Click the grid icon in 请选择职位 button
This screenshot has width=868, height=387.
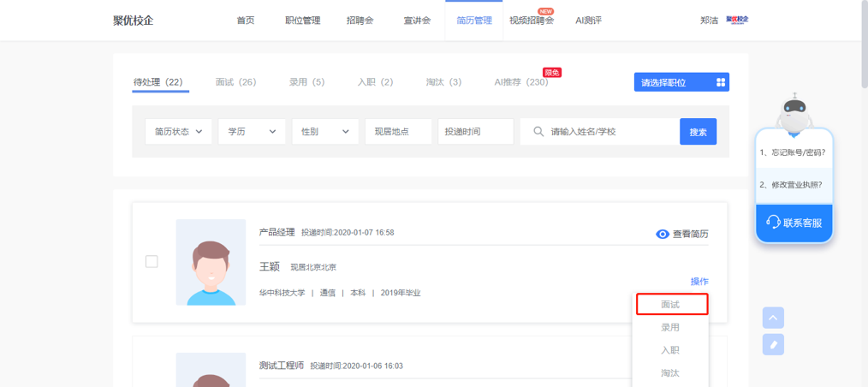tap(721, 83)
